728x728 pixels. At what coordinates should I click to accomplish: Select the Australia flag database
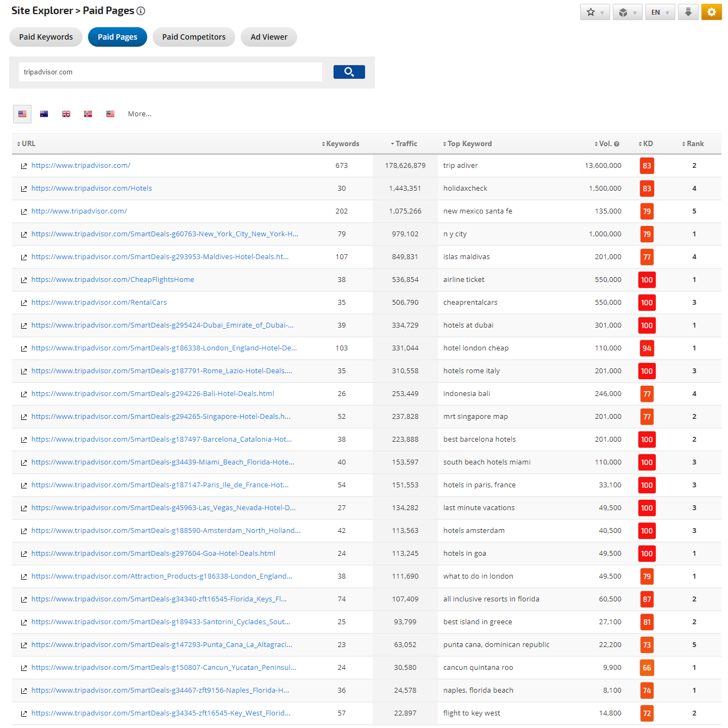(44, 114)
